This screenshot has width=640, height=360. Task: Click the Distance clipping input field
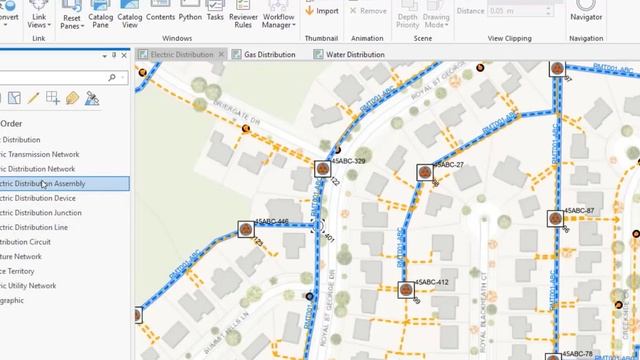(516, 11)
